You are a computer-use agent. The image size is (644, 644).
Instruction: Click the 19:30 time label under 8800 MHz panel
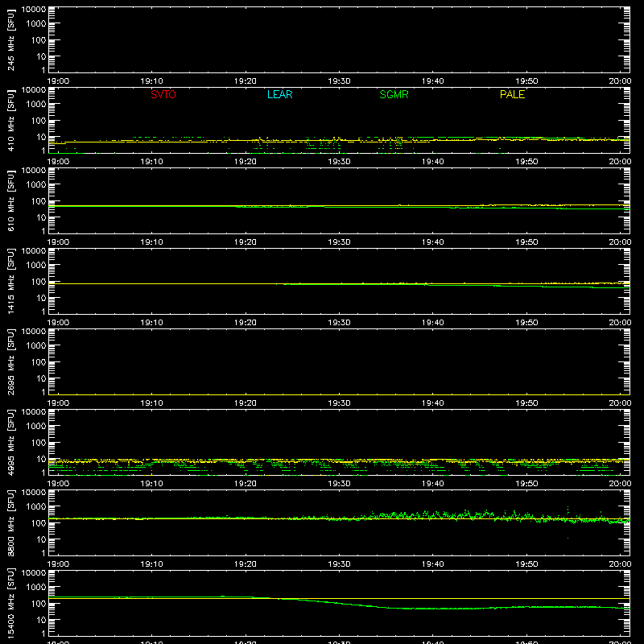[339, 564]
